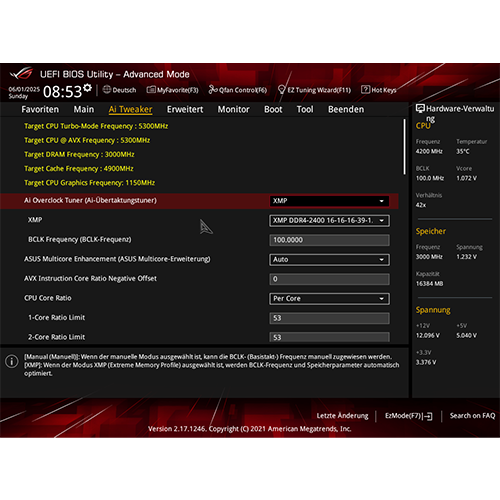
Task: Click the 08:53 clock display
Action: 62,92
